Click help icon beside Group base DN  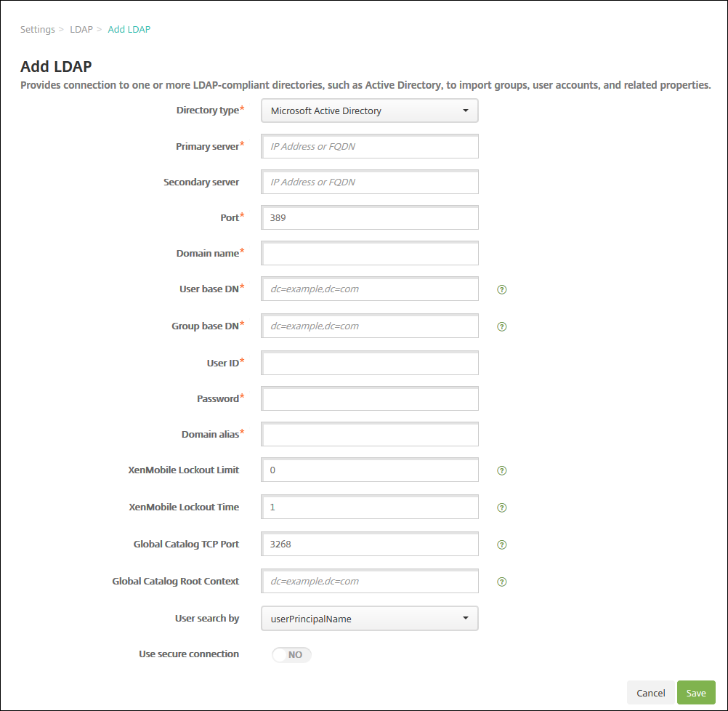(x=501, y=326)
